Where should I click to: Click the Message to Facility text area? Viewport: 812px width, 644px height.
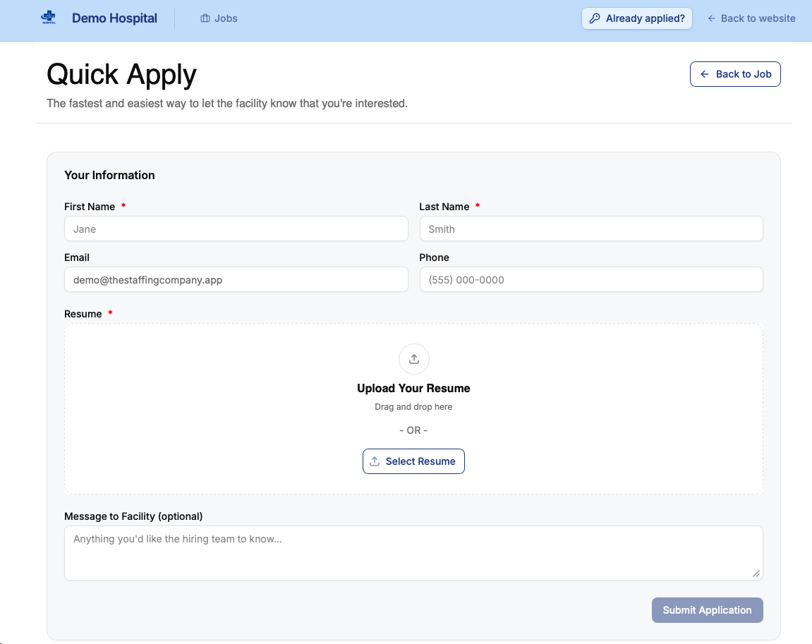coord(414,553)
